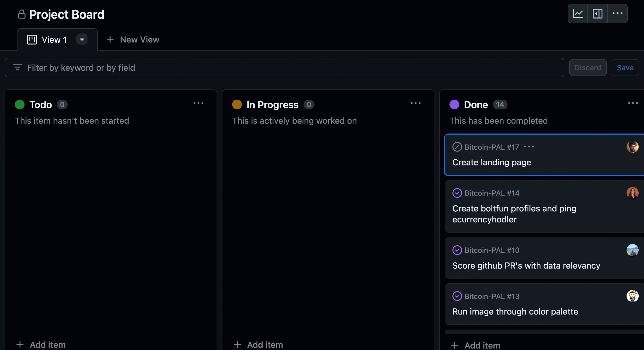Open Done column options menu

click(x=633, y=103)
